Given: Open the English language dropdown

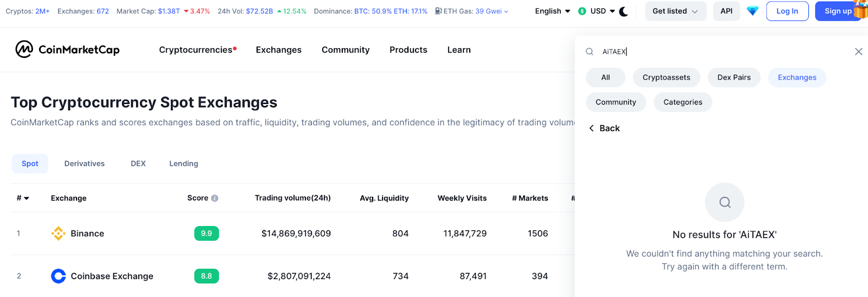Looking at the screenshot, I should [552, 11].
